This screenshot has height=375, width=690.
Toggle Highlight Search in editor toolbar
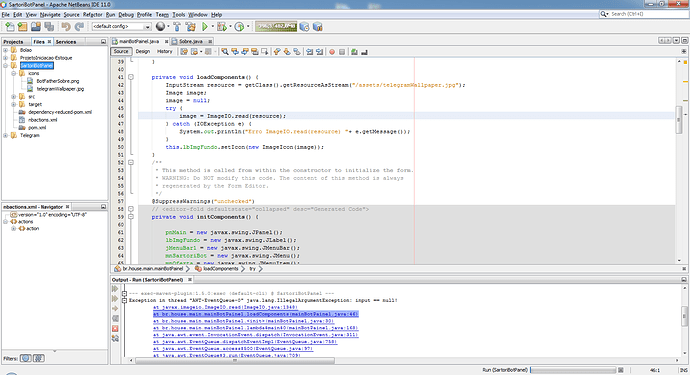pos(255,52)
